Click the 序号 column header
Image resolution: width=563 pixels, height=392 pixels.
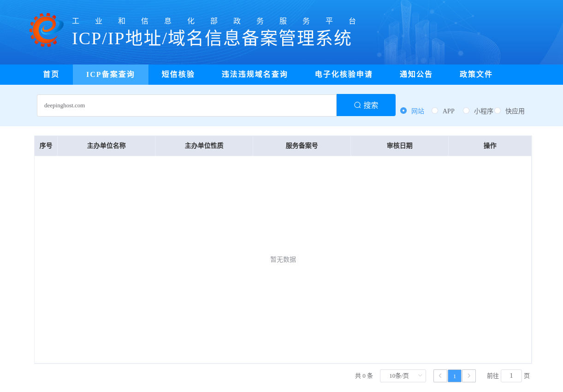coord(46,146)
